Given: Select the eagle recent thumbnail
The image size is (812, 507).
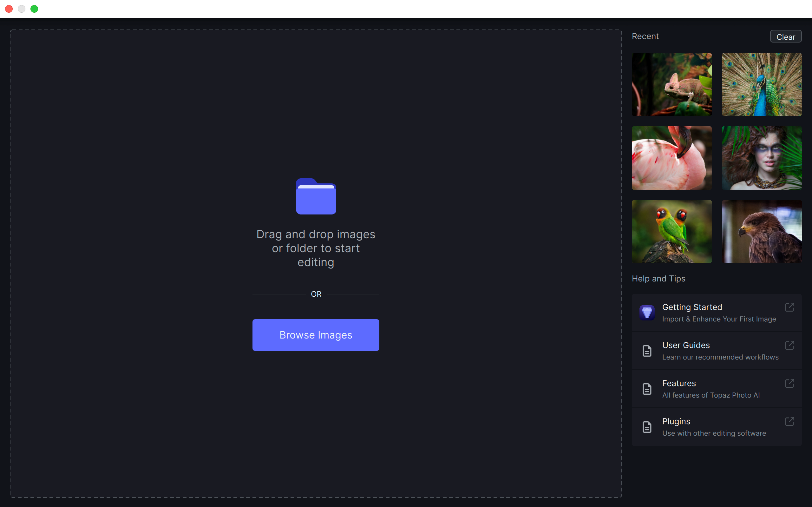Looking at the screenshot, I should (x=761, y=232).
